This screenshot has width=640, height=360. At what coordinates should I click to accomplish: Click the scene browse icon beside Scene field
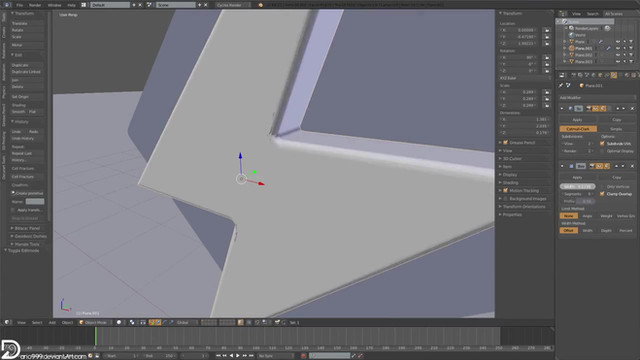tap(149, 5)
